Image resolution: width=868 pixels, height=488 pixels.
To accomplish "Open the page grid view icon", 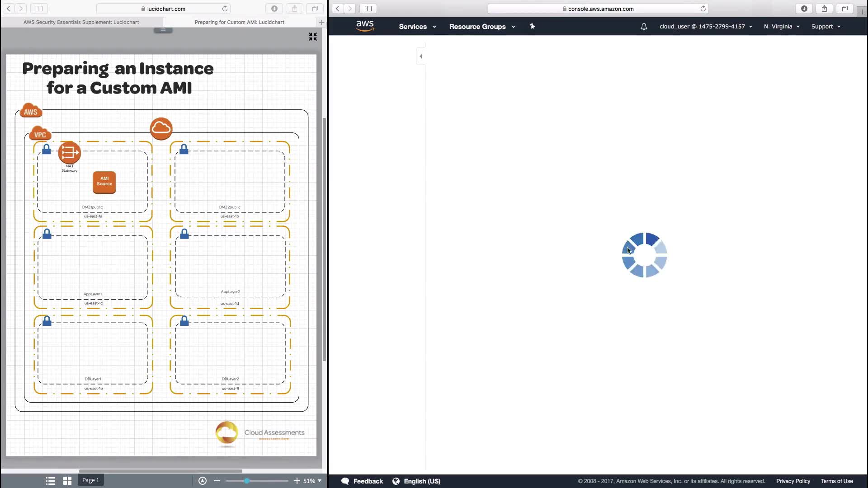I will (x=67, y=481).
